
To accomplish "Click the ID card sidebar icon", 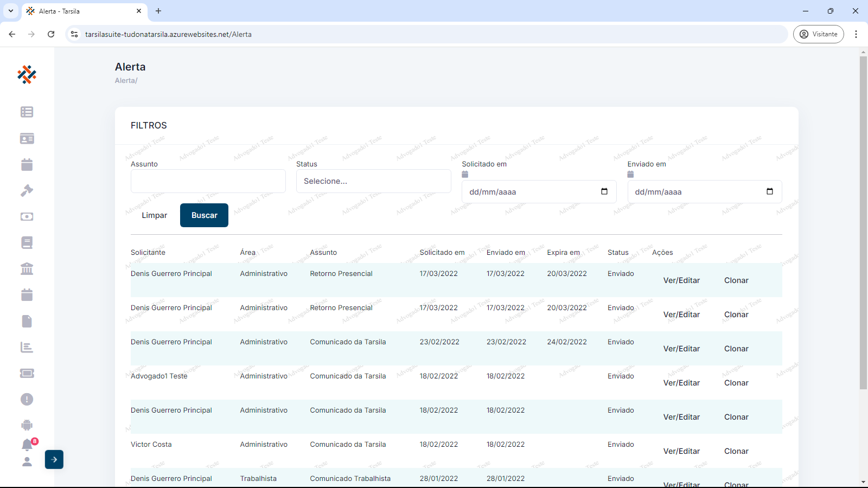I will pos(27,139).
